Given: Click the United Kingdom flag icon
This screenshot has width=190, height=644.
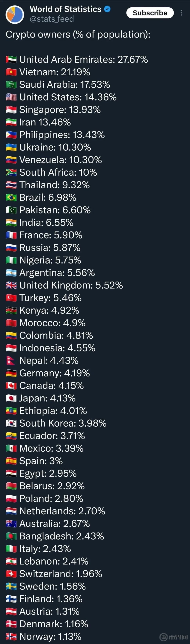Looking at the screenshot, I should click(11, 286).
